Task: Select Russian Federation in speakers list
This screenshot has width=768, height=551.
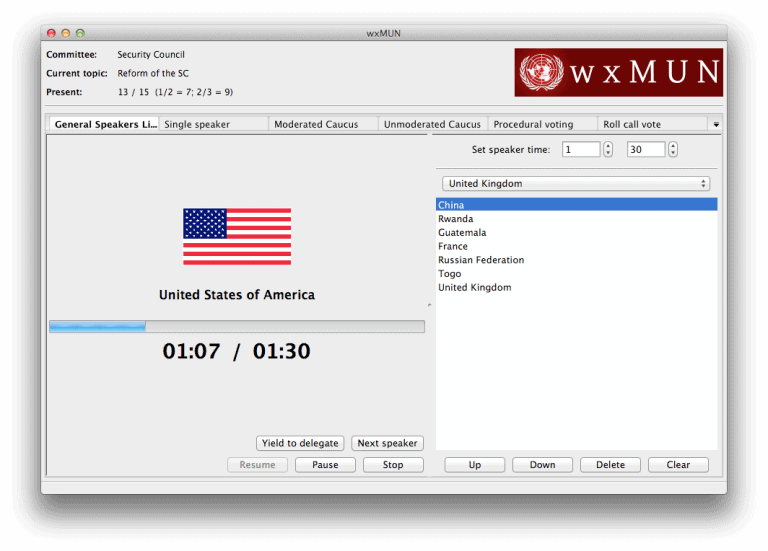Action: coord(481,260)
